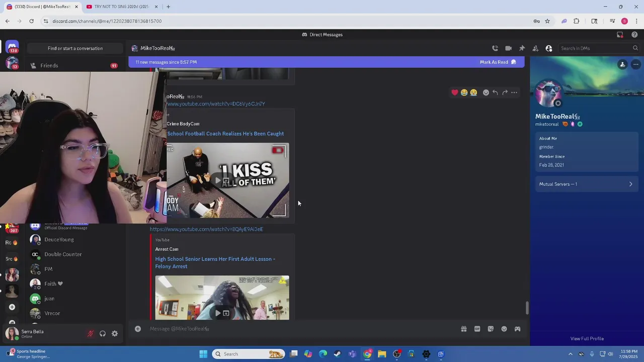Open the PM conversation
The width and height of the screenshot is (644, 362).
point(74,269)
